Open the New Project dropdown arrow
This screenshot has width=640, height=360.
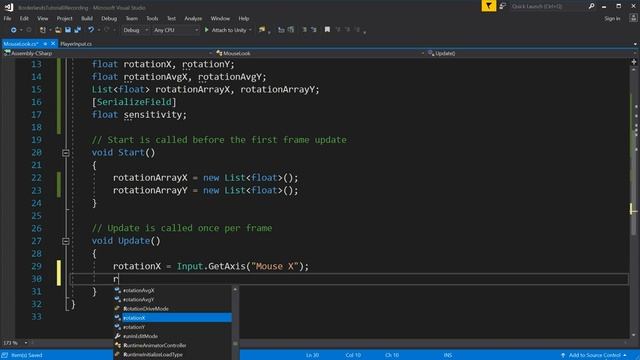pos(50,30)
